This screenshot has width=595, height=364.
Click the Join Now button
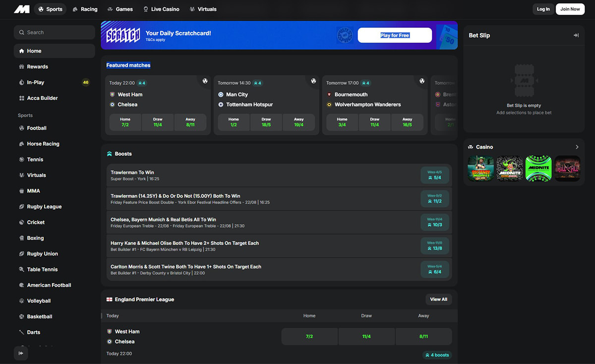(x=570, y=9)
